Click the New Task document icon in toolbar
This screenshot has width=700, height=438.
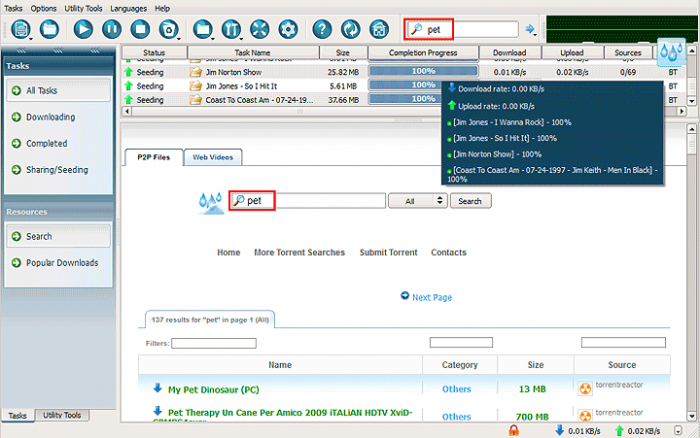(21, 29)
